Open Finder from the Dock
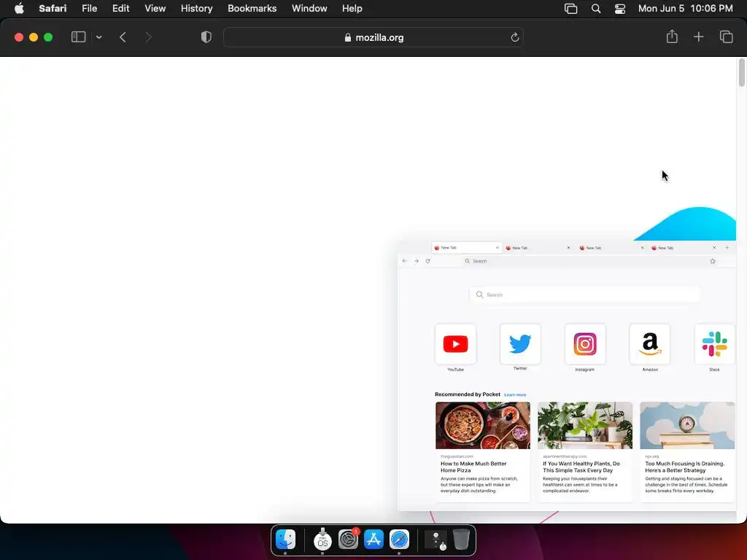The width and height of the screenshot is (747, 560). pyautogui.click(x=285, y=539)
